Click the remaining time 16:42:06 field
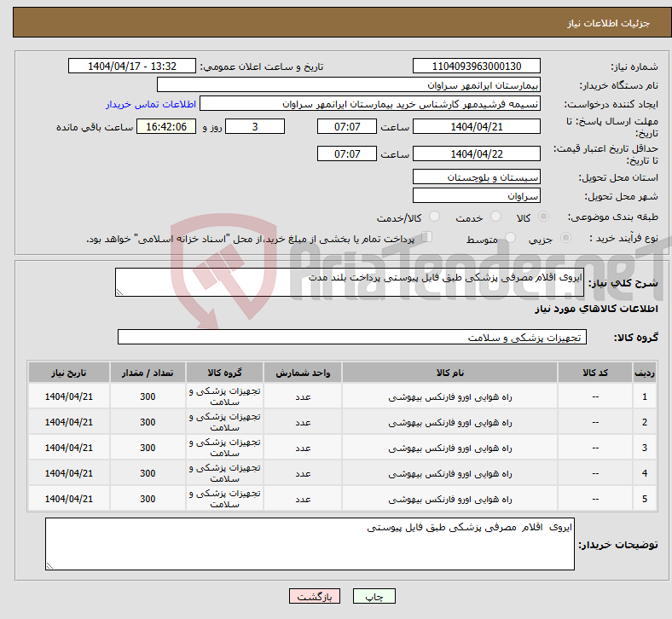The width and height of the screenshot is (672, 619). coord(166,127)
